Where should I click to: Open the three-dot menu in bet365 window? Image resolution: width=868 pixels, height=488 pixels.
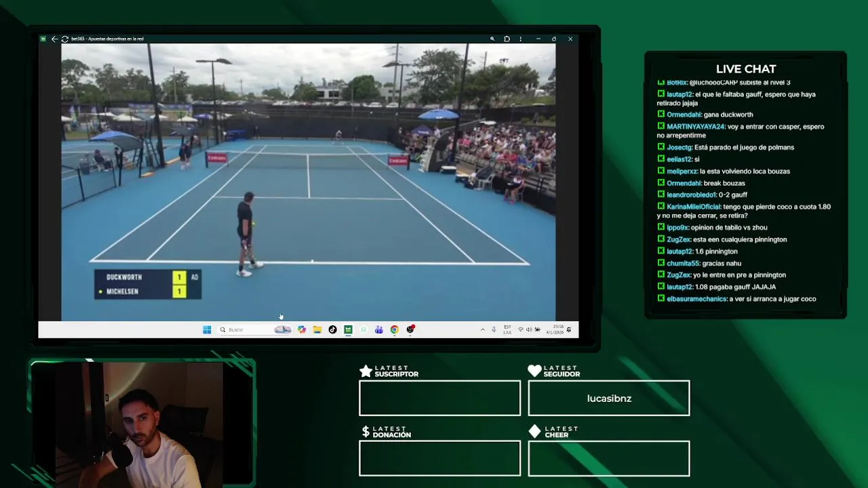tap(520, 39)
